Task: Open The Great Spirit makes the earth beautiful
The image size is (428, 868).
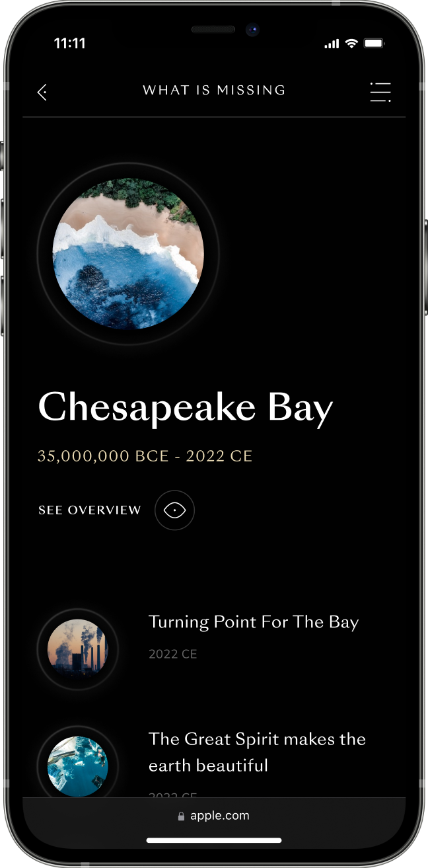Action: click(x=257, y=752)
